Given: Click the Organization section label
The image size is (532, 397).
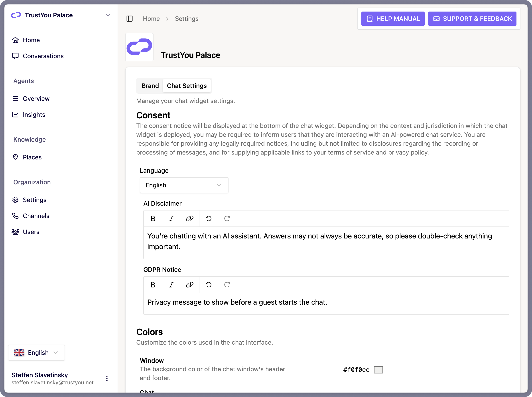Looking at the screenshot, I should 32,182.
